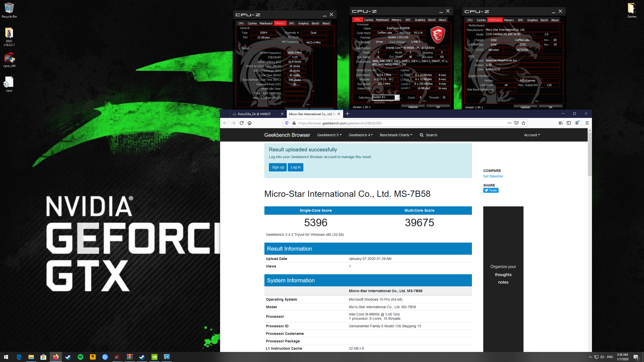This screenshot has height=362, width=644.
Task: Click Validate in CPU-Z processor window
Action: [x=413, y=107]
